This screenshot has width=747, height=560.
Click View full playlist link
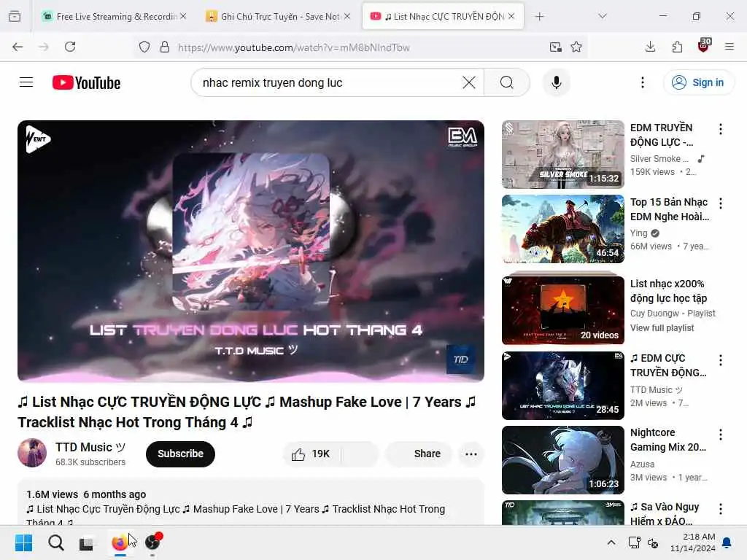click(x=662, y=327)
